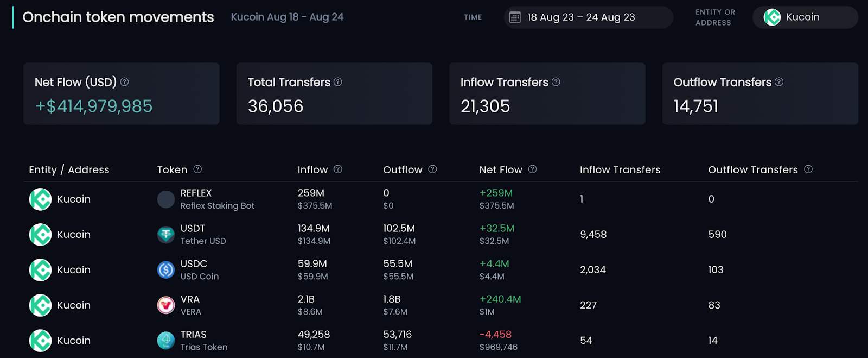
Task: Click the USDT token name
Action: tap(193, 229)
